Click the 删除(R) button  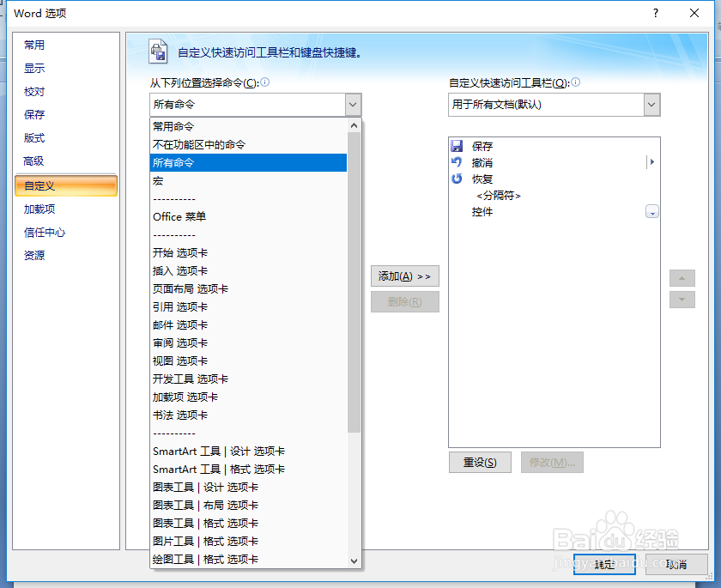point(404,301)
